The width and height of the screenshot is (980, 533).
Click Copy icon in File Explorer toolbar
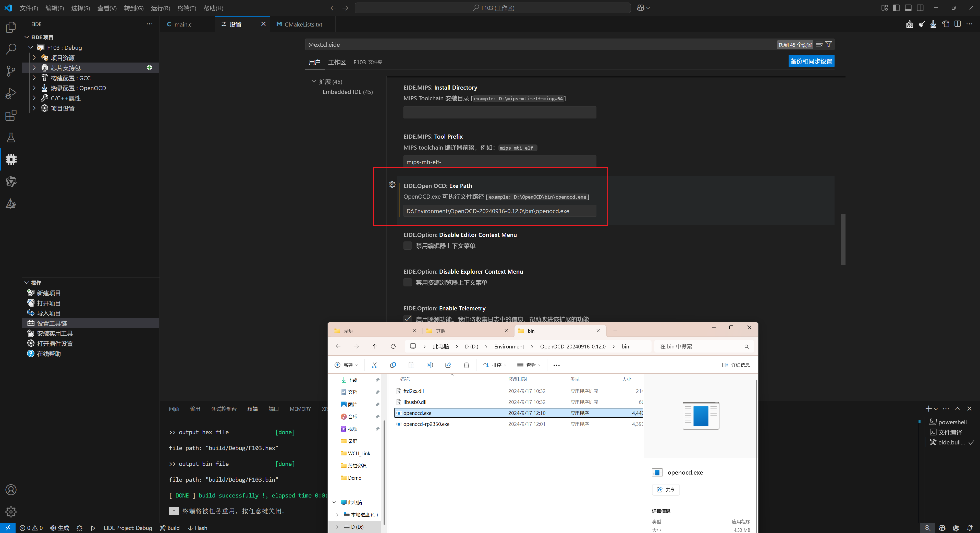tap(393, 365)
